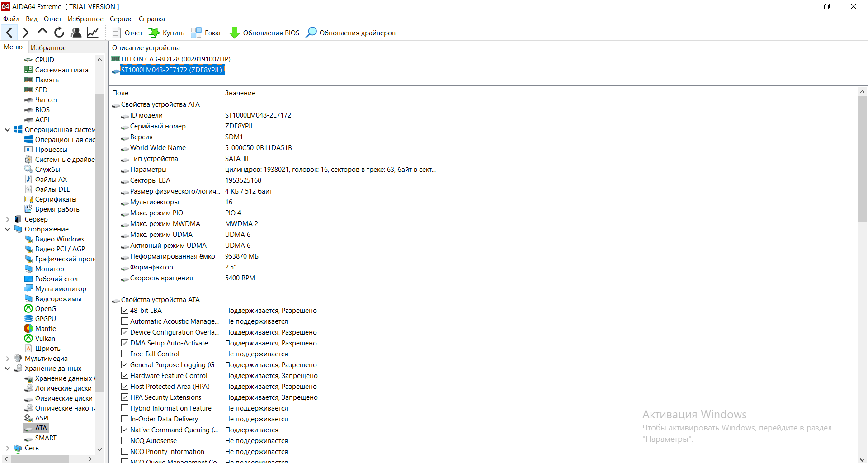Viewport: 868px width, 463px height.
Task: Open the Избранное menu in menu bar
Action: click(x=85, y=19)
